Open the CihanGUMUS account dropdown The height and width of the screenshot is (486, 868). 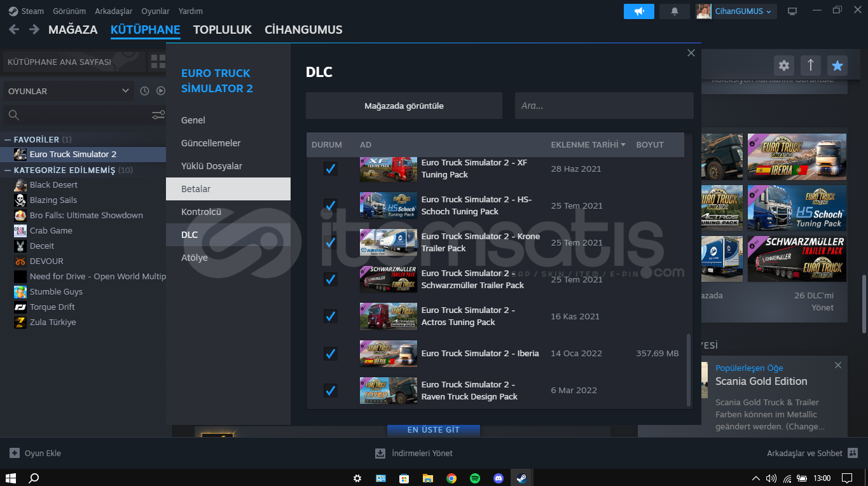point(743,11)
